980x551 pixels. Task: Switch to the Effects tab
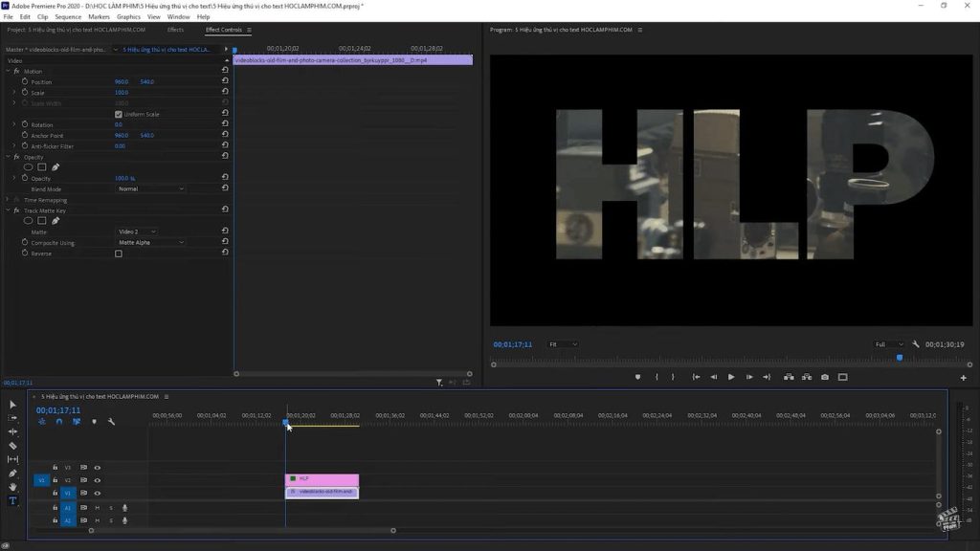(x=175, y=30)
